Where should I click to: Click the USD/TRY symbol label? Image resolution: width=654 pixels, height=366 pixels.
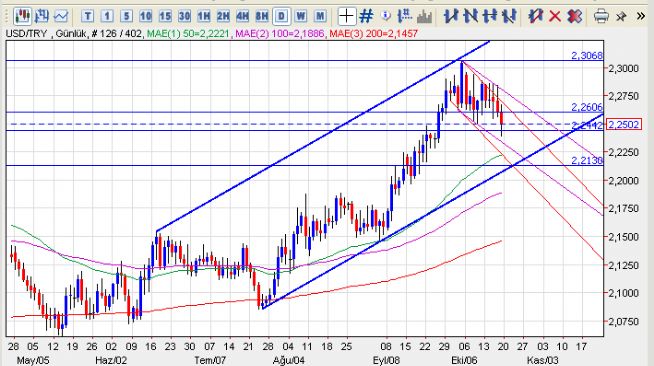[26, 33]
